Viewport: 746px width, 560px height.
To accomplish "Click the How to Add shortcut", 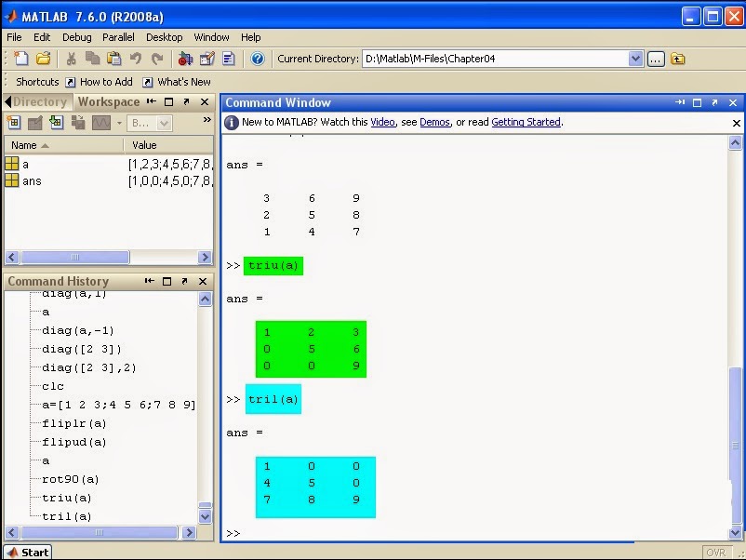I will pos(99,82).
